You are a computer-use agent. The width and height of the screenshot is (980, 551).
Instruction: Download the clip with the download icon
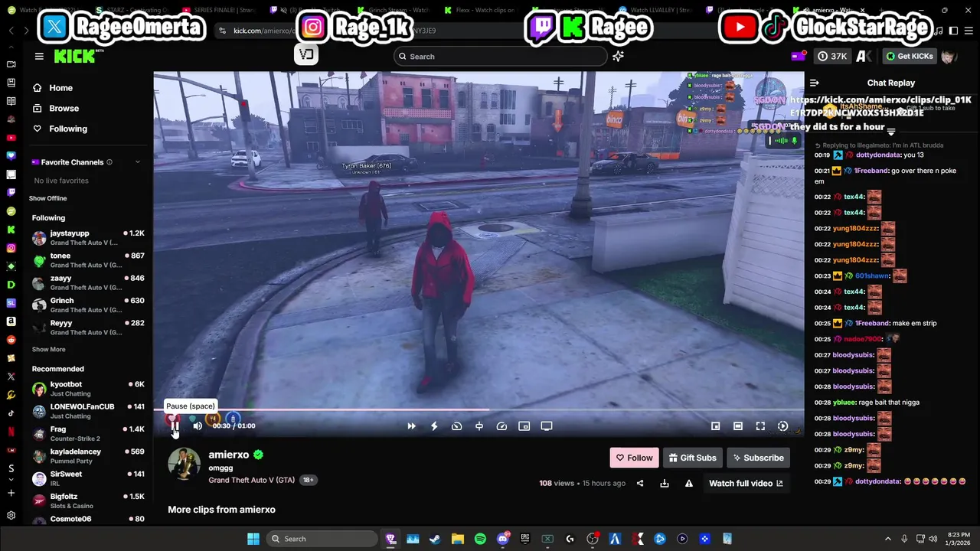(x=665, y=483)
